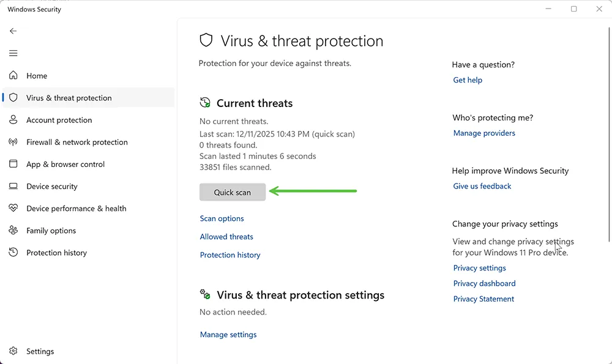Click the Virus & threat protection shield icon

pyautogui.click(x=13, y=97)
